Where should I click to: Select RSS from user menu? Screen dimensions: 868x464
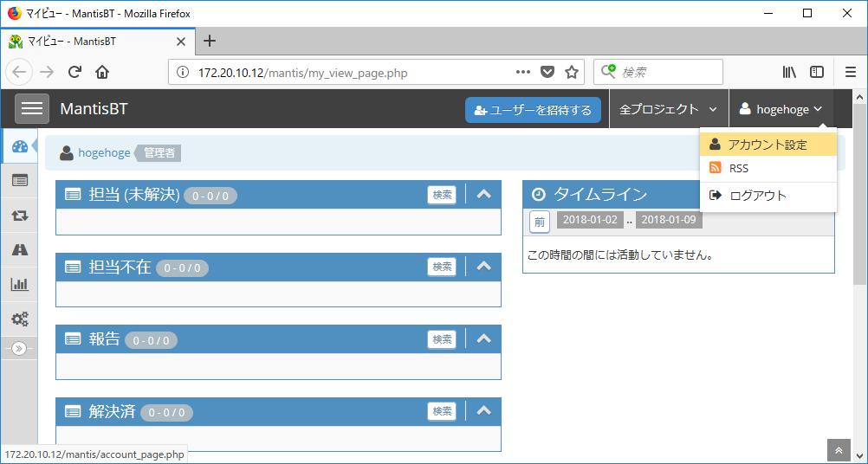(x=768, y=168)
